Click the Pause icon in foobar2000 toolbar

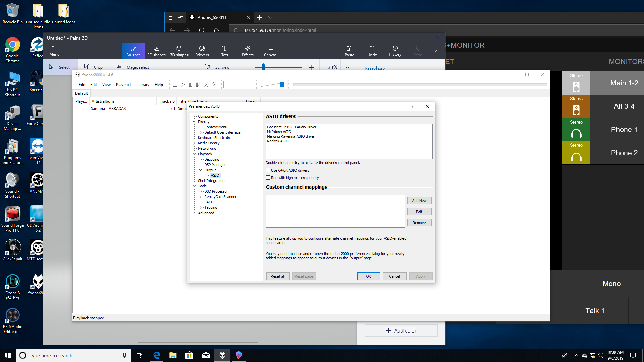191,85
